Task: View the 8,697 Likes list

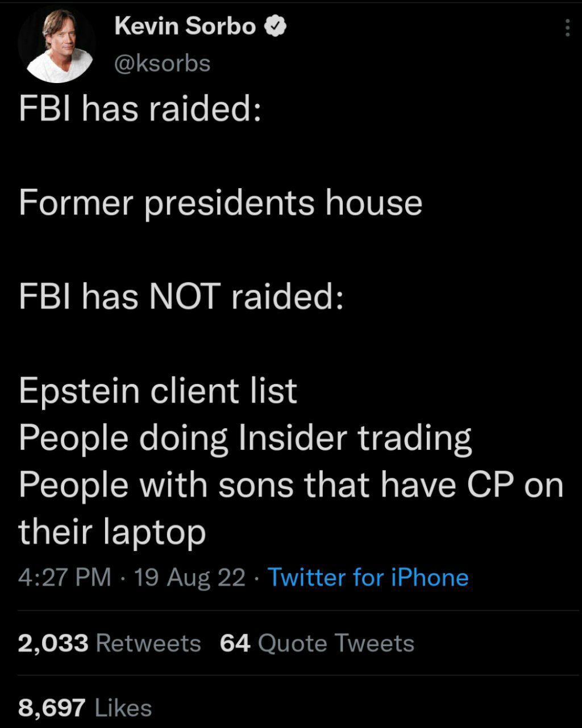Action: coord(51,708)
